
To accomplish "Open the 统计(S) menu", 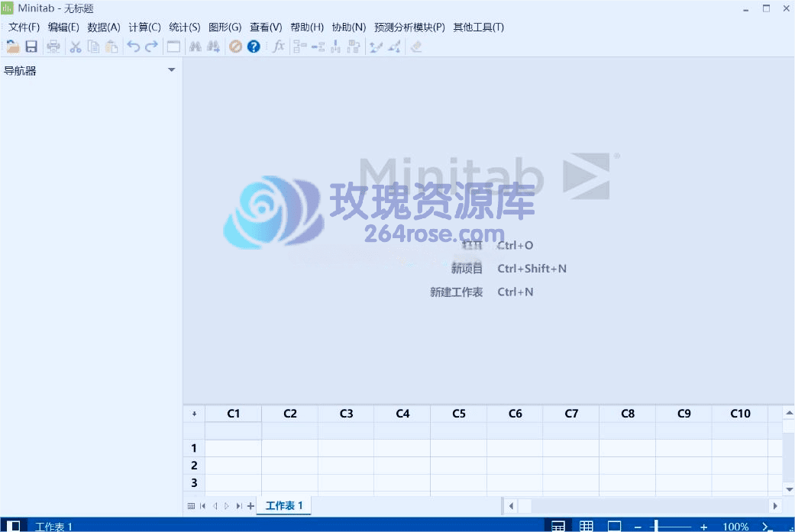I will coord(185,27).
